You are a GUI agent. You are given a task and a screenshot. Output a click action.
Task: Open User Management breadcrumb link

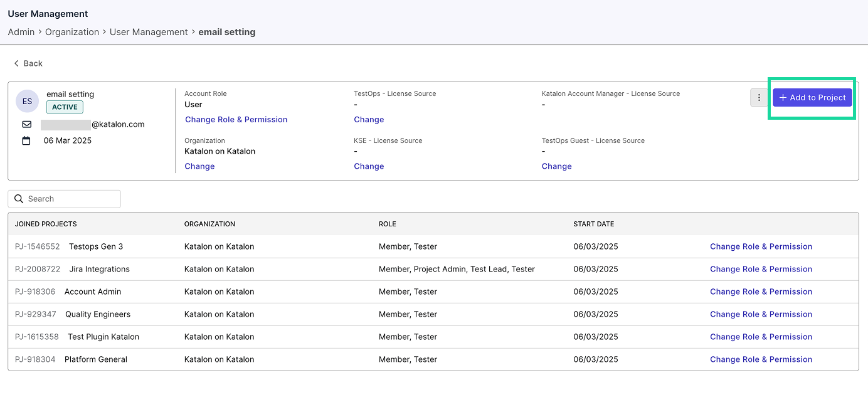click(x=149, y=32)
